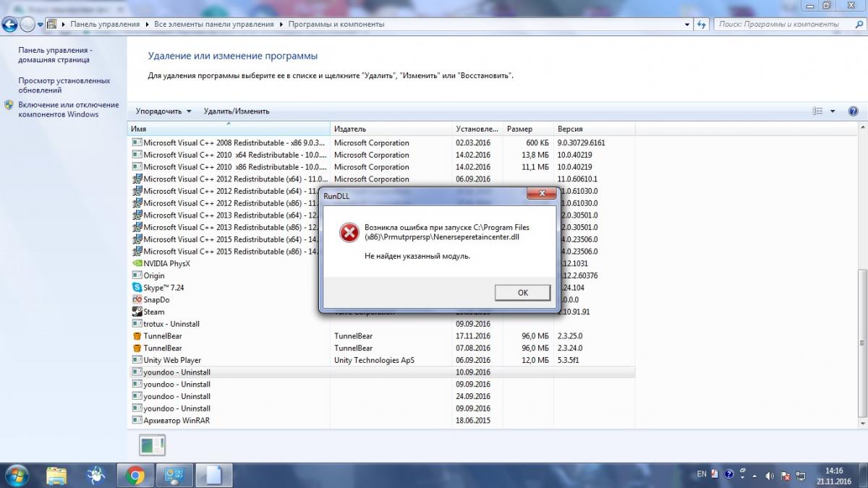Click 'Unity Technologies ApS' publisher cell
The image size is (868, 488).
tap(374, 360)
